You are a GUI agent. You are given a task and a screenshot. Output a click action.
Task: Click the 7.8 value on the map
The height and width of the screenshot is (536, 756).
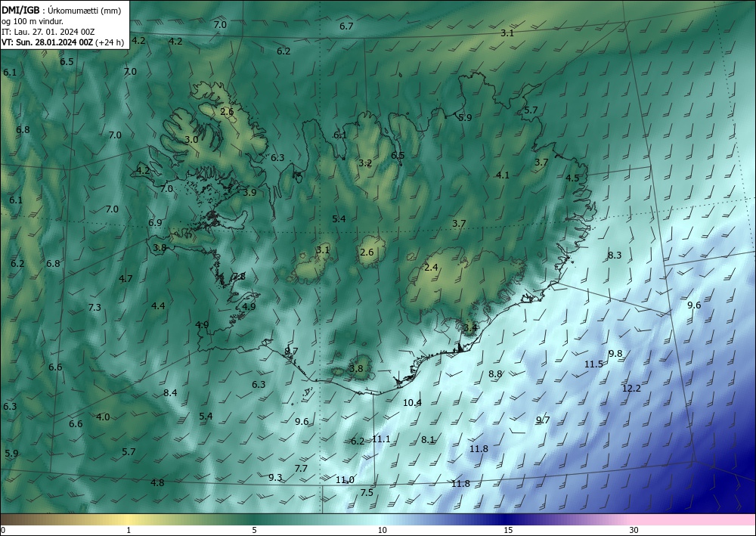click(239, 277)
